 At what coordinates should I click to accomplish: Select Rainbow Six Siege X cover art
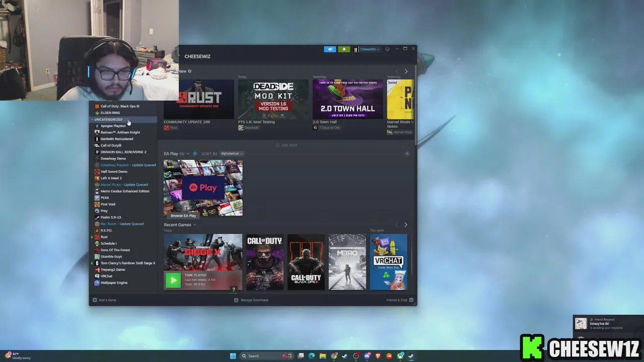click(x=203, y=253)
